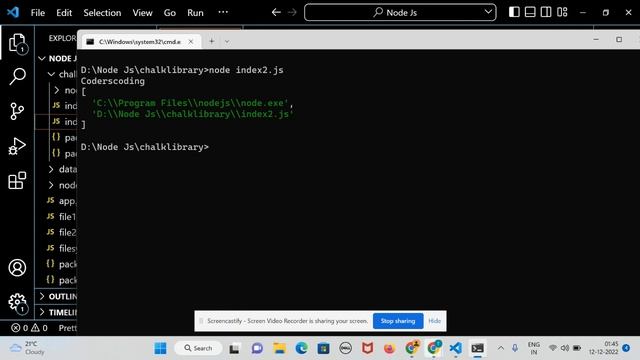Open file1 in the explorer tree
This screenshot has height=360, width=640.
pyautogui.click(x=61, y=217)
